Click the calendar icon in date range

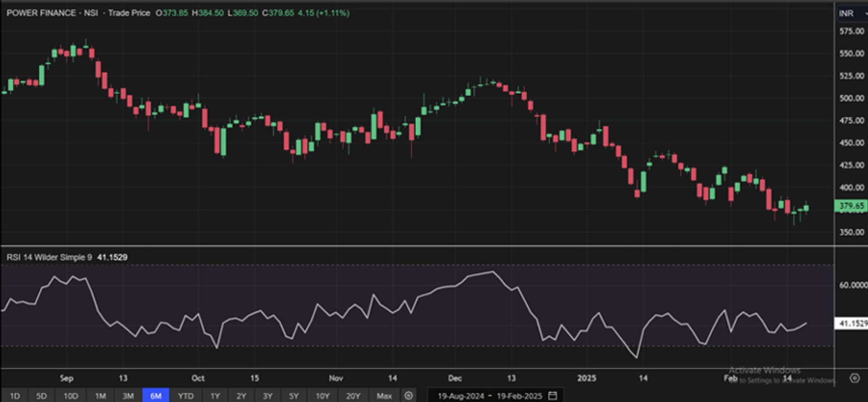(x=553, y=396)
